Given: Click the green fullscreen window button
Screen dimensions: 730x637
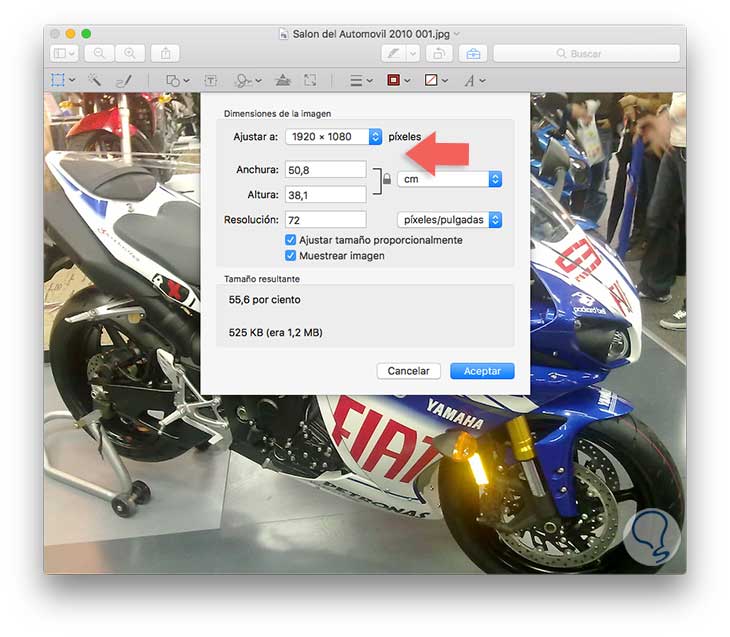Looking at the screenshot, I should pyautogui.click(x=86, y=34).
